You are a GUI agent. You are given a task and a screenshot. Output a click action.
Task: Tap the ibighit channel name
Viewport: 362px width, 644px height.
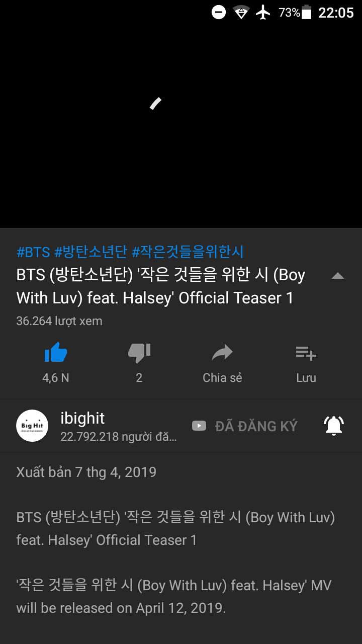click(82, 418)
